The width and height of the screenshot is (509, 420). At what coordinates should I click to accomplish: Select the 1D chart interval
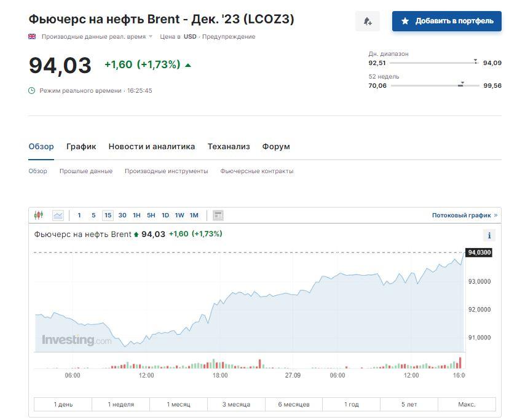coord(165,215)
